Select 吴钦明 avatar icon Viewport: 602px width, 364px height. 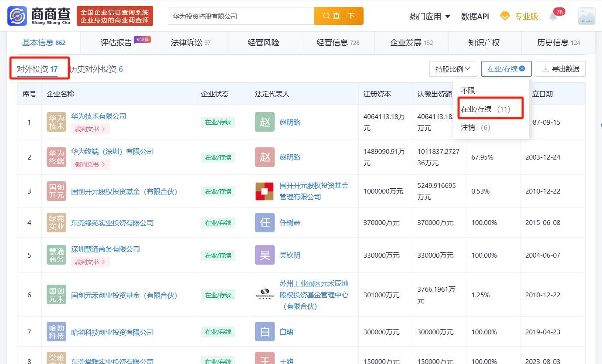265,255
